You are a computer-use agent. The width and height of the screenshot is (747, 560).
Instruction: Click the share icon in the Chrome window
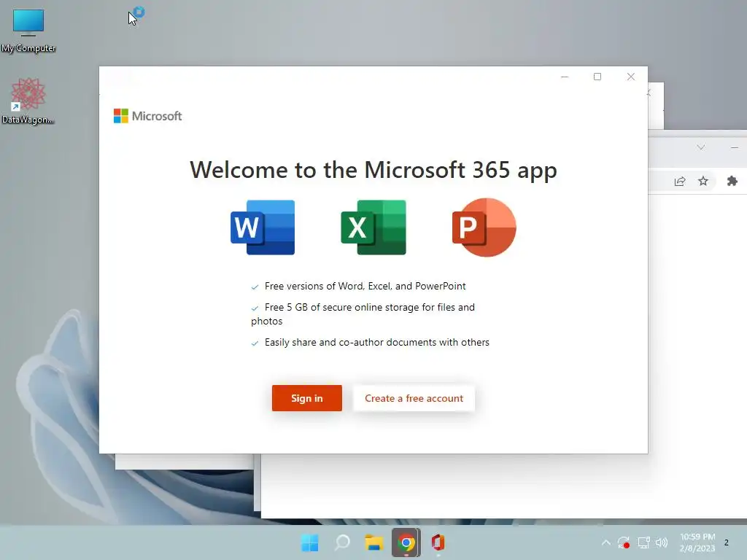680,182
